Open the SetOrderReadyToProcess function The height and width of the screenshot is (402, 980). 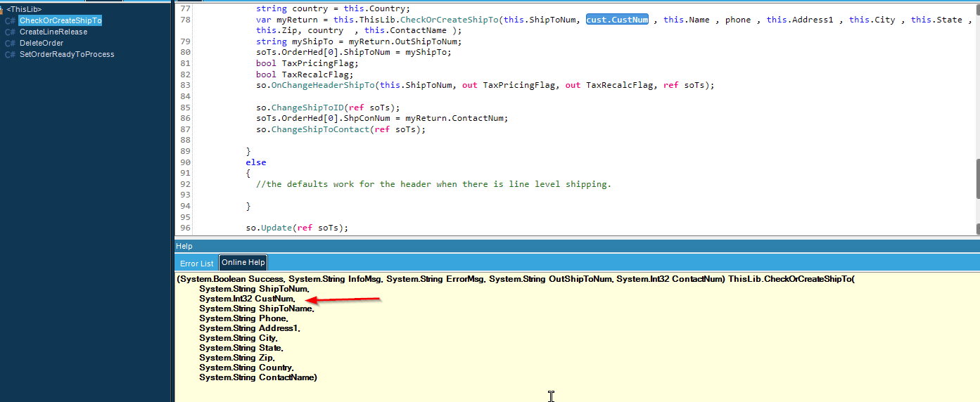tap(67, 55)
